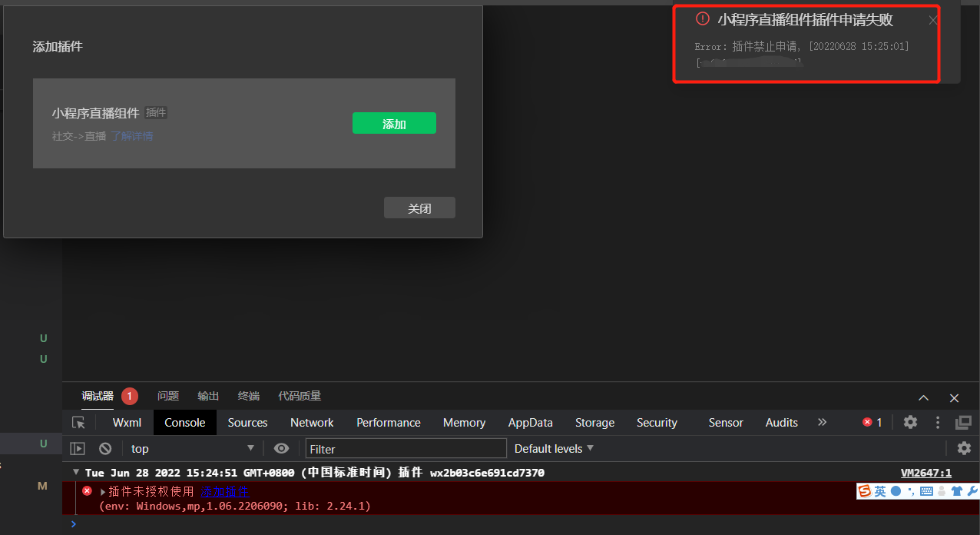Show more DevTools tabs with double chevron
Viewport: 980px width, 535px height.
pyautogui.click(x=822, y=422)
